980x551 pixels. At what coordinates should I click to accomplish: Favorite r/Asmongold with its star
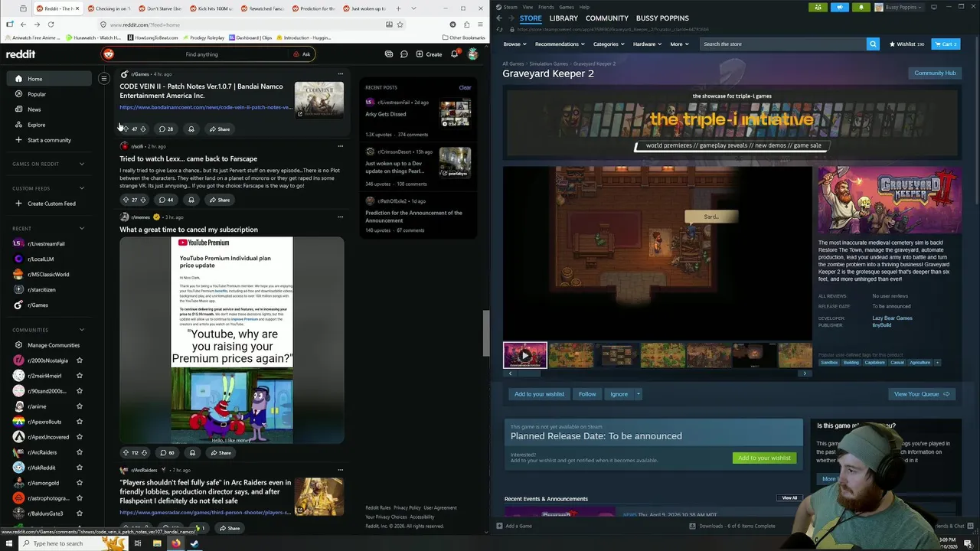coord(80,483)
